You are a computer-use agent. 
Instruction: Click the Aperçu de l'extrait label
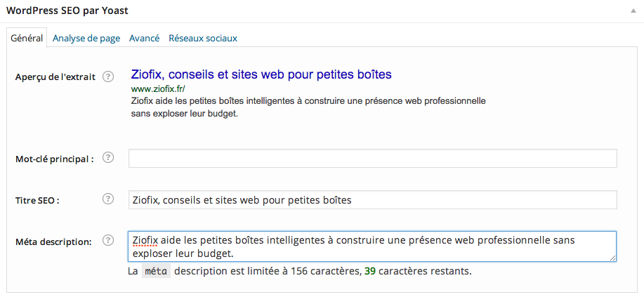click(x=55, y=77)
